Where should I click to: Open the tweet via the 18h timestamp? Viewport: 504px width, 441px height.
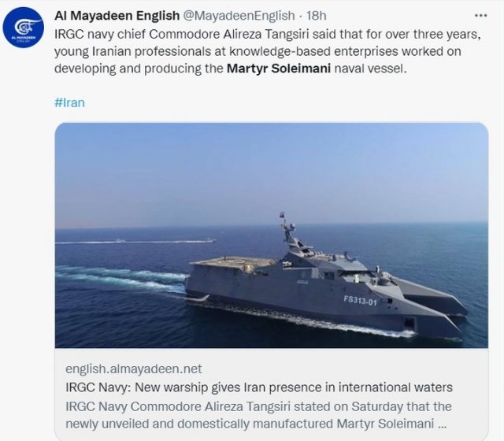(315, 16)
